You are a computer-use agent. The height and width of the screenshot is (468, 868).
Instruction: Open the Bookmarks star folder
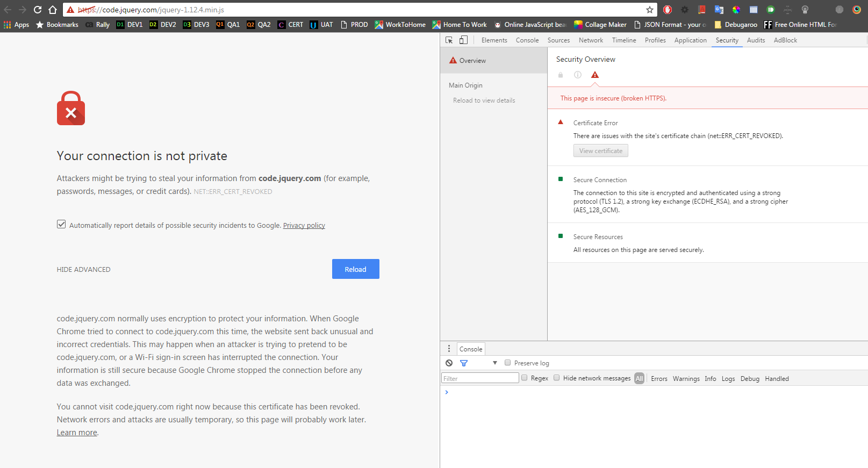click(x=57, y=25)
